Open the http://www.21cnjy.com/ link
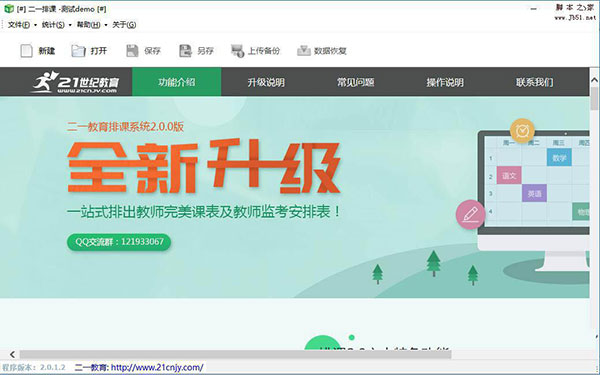The height and width of the screenshot is (375, 600). [157, 368]
